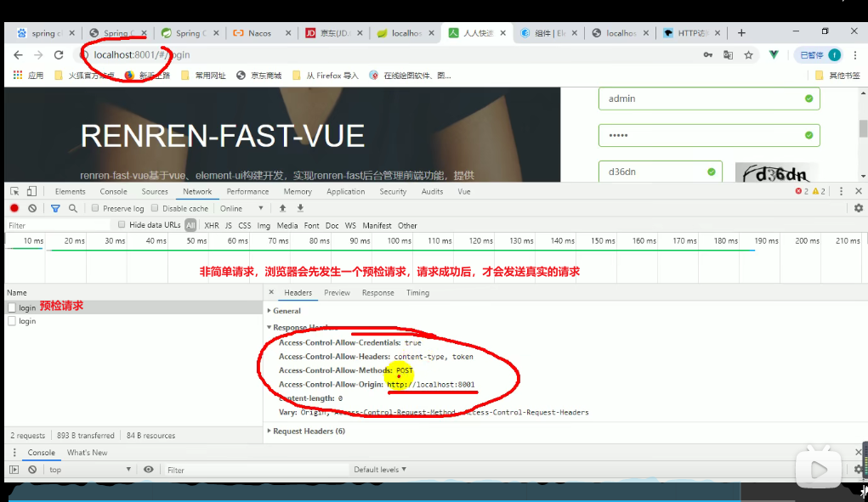Open the 京东商城 bookmark
The image size is (868, 502).
click(259, 76)
